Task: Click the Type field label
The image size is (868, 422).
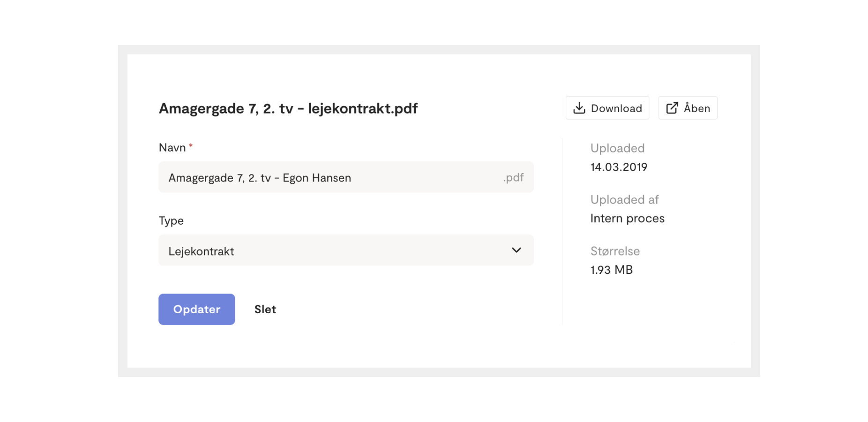Action: (171, 221)
